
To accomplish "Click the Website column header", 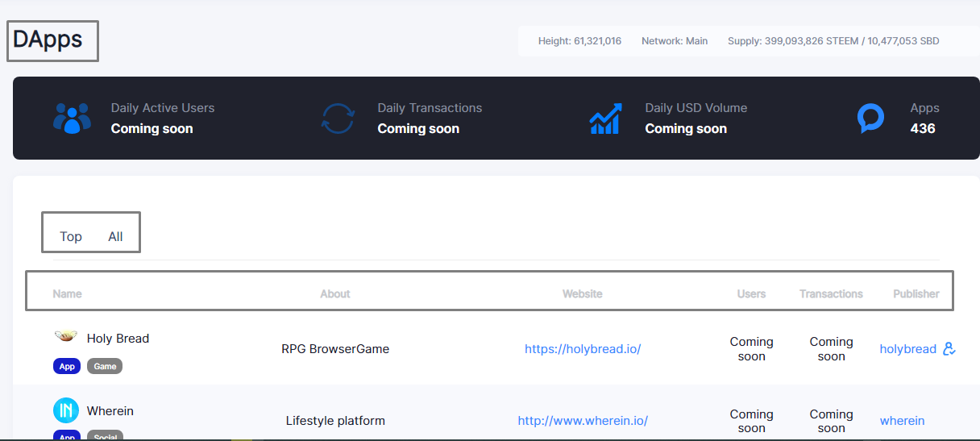I will (583, 294).
